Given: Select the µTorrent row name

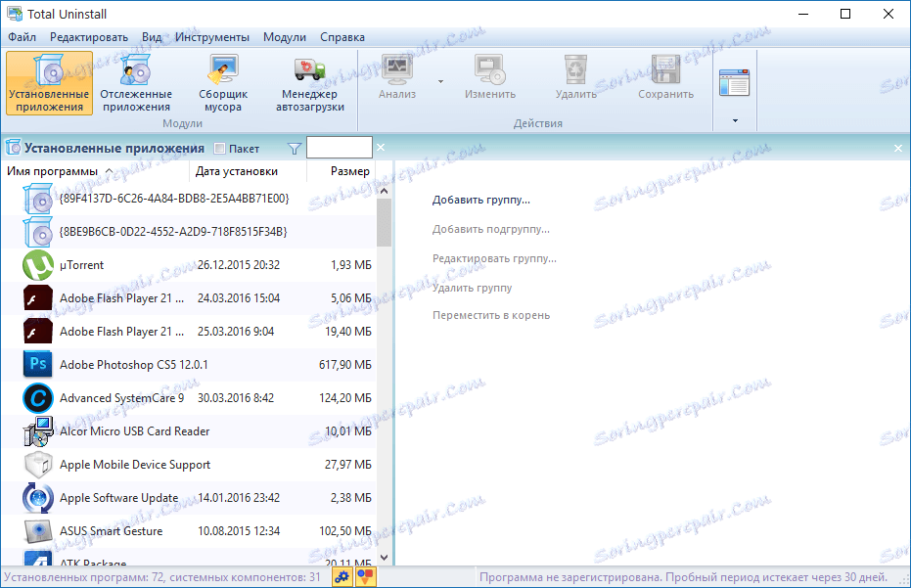Looking at the screenshot, I should point(82,265).
